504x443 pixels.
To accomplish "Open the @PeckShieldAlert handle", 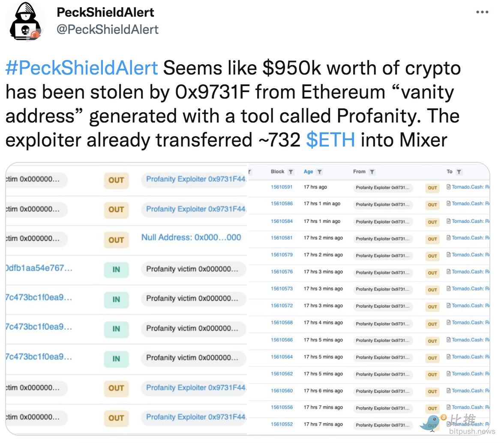I will [107, 29].
